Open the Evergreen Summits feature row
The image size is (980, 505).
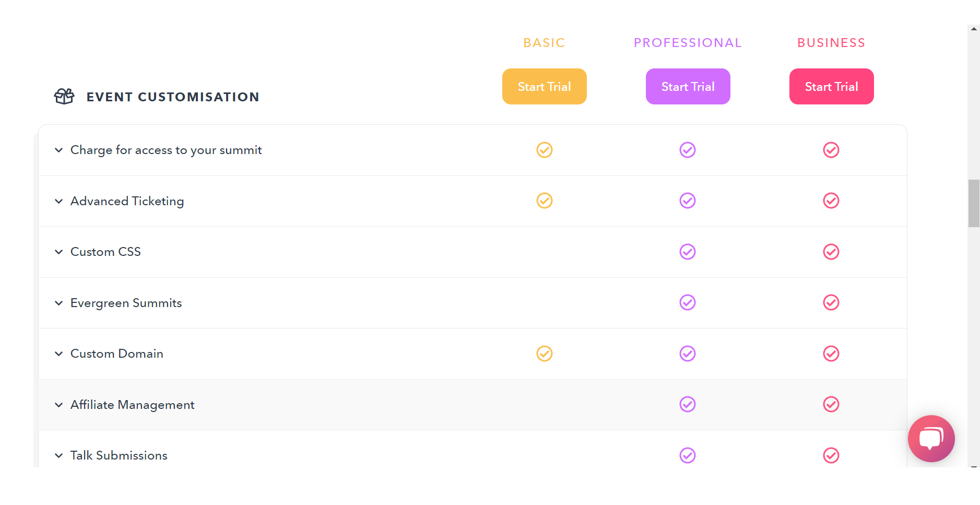click(473, 303)
